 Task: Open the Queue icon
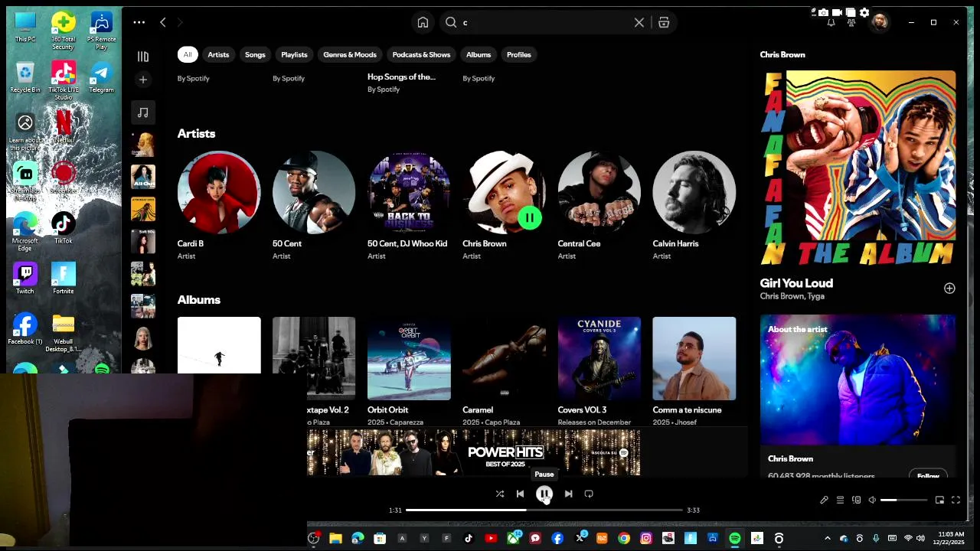point(840,500)
